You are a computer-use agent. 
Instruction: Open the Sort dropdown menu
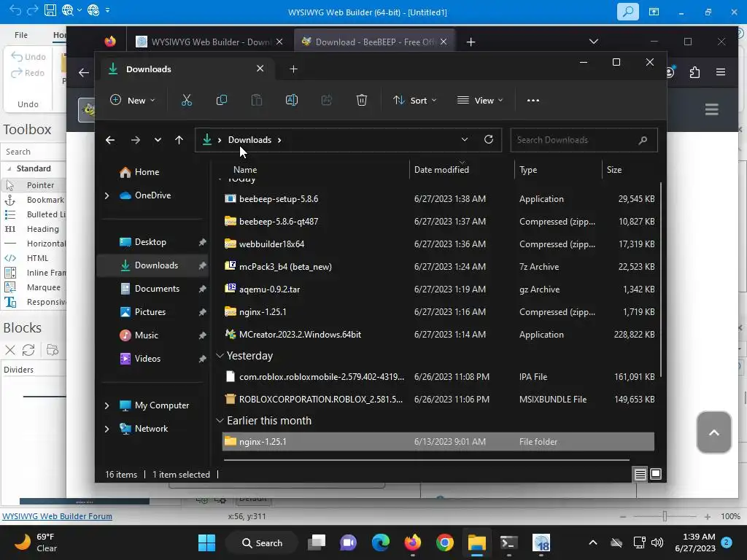[x=414, y=101]
